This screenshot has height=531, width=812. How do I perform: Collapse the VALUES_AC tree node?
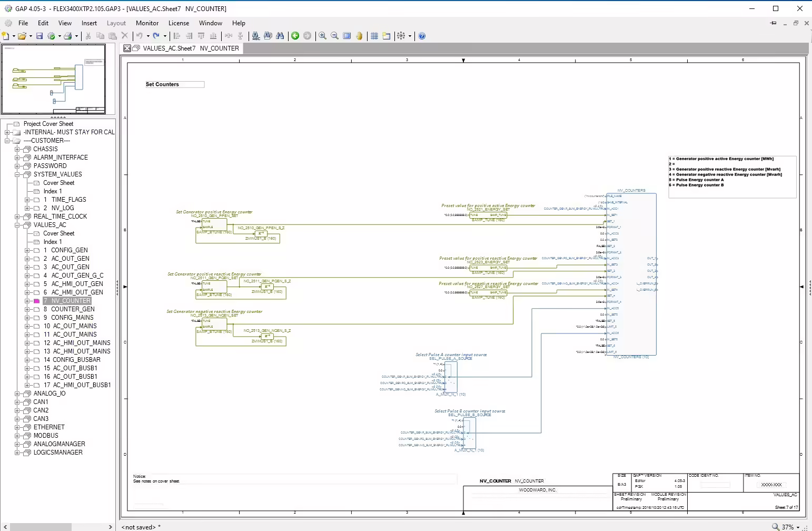17,225
